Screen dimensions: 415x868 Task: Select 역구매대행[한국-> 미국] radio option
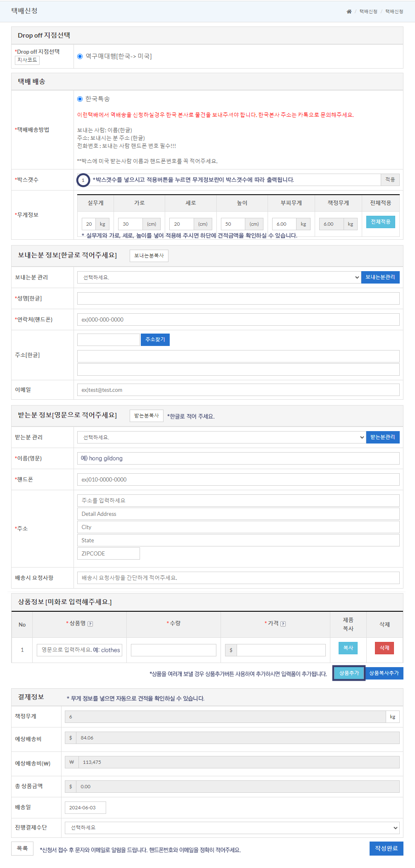pyautogui.click(x=80, y=56)
